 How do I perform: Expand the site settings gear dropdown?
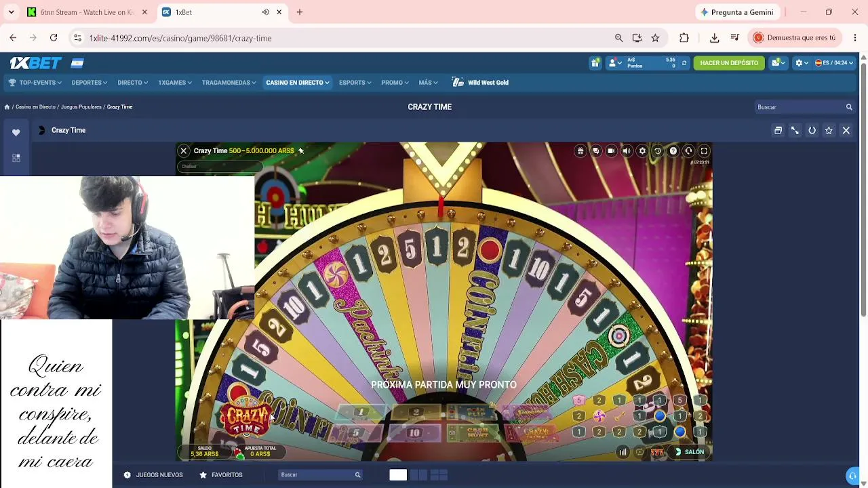point(801,63)
